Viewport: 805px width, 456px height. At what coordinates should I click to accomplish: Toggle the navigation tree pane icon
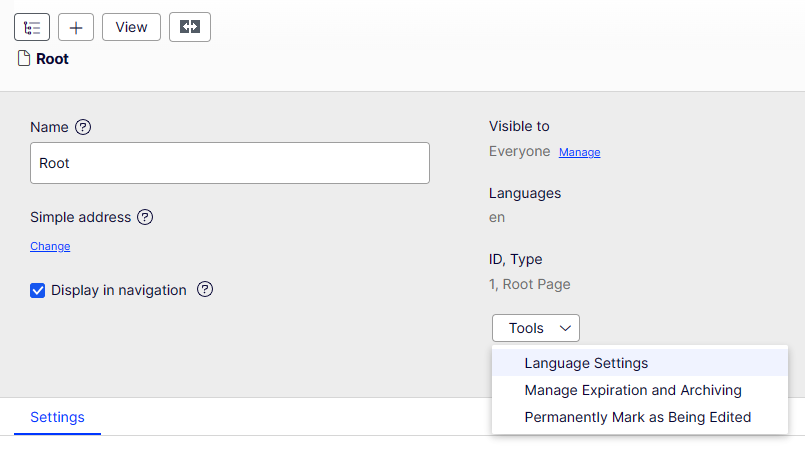point(32,27)
